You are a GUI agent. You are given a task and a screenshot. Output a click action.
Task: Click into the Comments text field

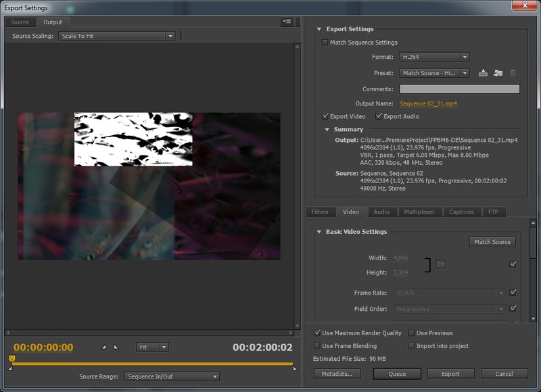(x=459, y=89)
